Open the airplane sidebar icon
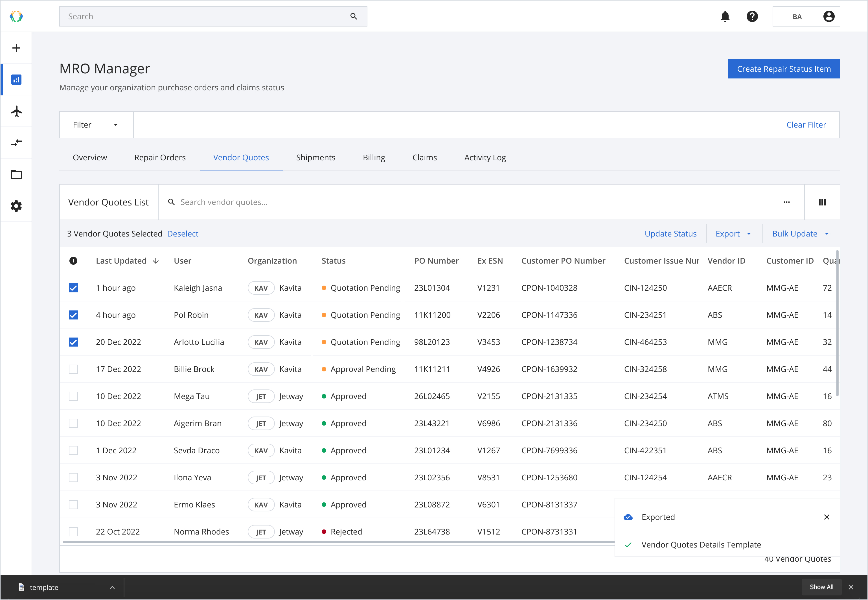The image size is (868, 600). click(x=16, y=111)
